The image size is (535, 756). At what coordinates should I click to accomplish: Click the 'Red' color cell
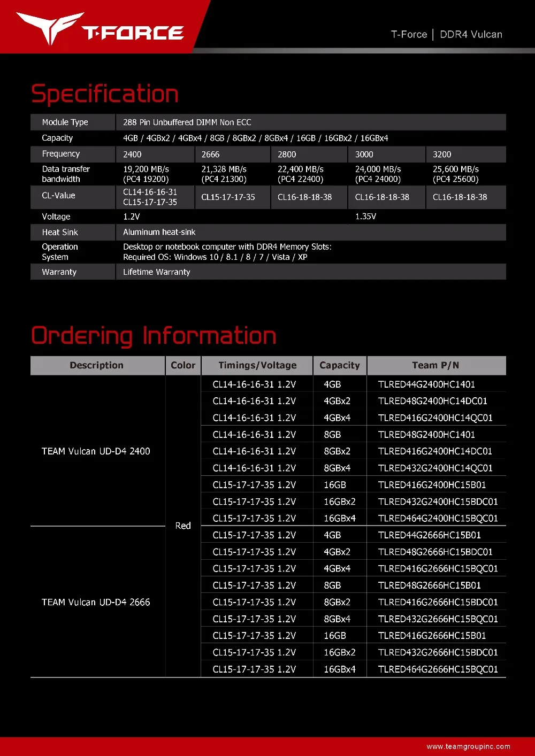(183, 526)
